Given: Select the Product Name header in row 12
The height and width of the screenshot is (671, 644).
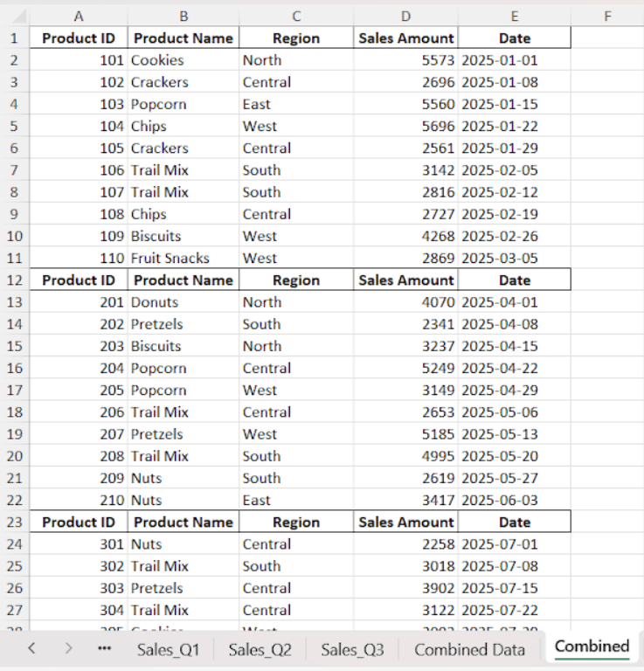Looking at the screenshot, I should coord(184,280).
